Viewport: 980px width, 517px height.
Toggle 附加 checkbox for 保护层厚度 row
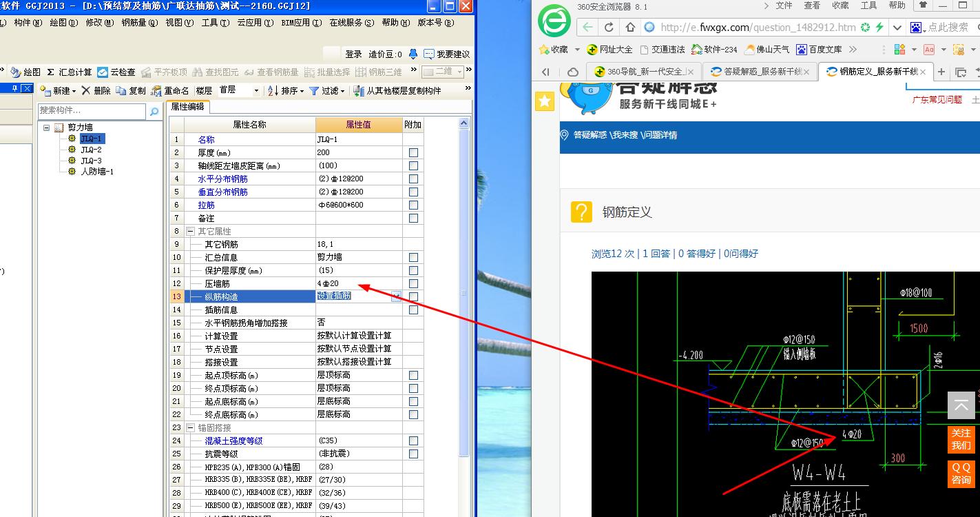coord(413,270)
